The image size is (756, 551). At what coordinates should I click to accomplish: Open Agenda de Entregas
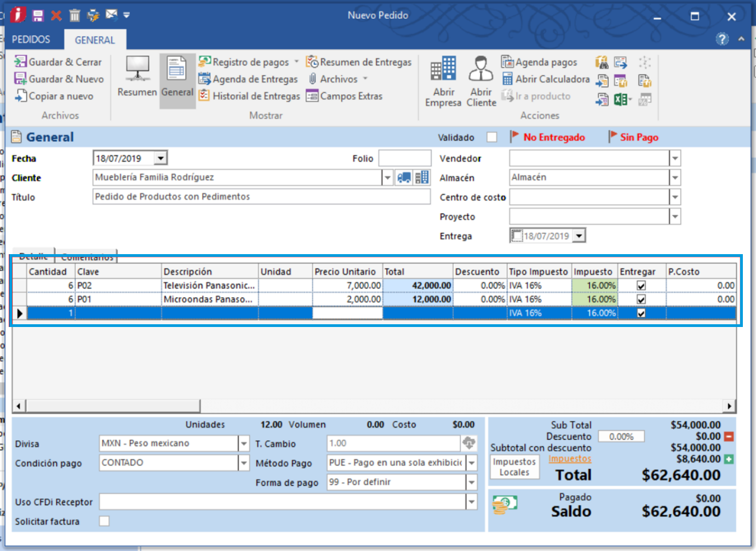(255, 79)
